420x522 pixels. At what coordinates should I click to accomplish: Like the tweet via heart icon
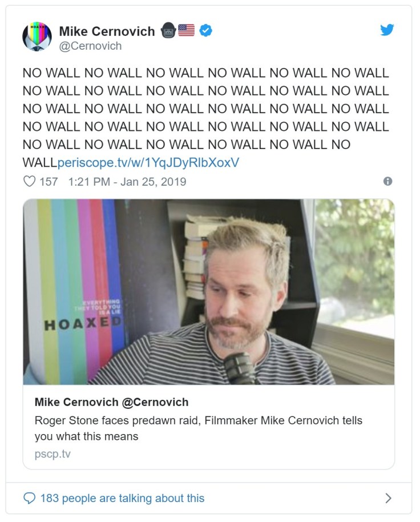29,182
